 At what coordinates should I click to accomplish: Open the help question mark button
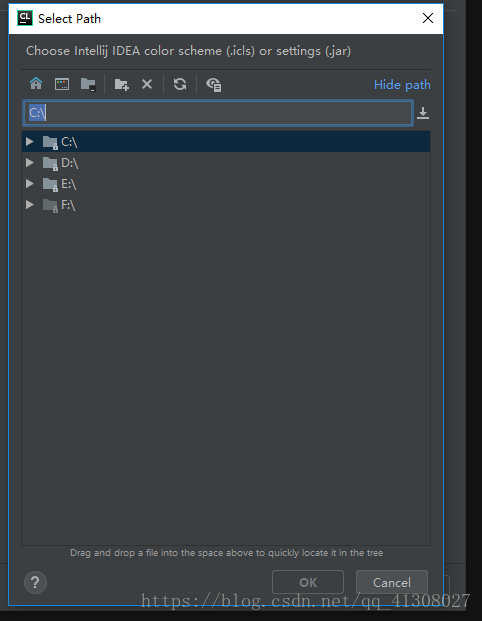35,582
